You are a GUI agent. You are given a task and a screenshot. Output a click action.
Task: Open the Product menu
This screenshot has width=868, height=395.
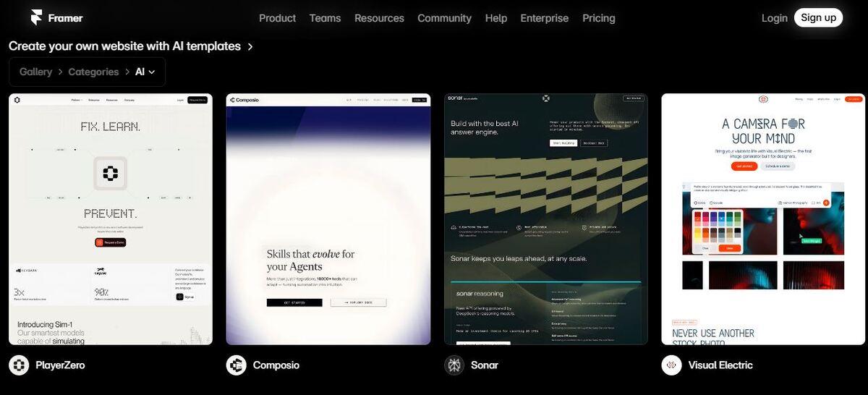(277, 18)
